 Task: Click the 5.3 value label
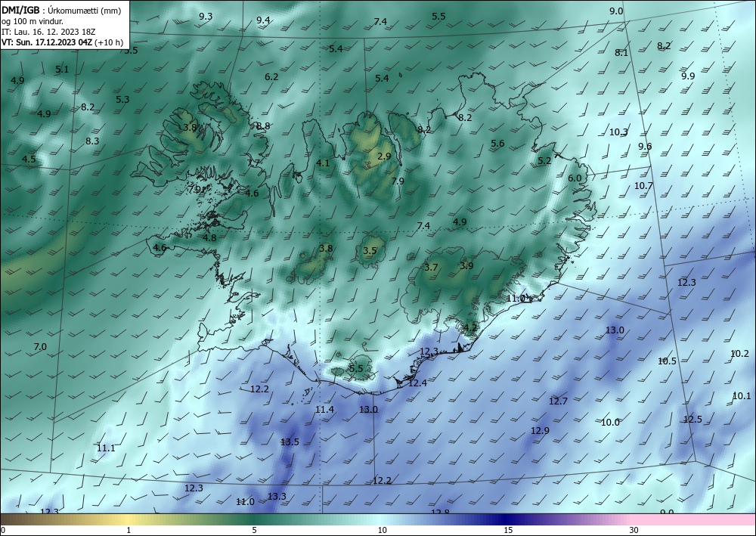pyautogui.click(x=122, y=100)
